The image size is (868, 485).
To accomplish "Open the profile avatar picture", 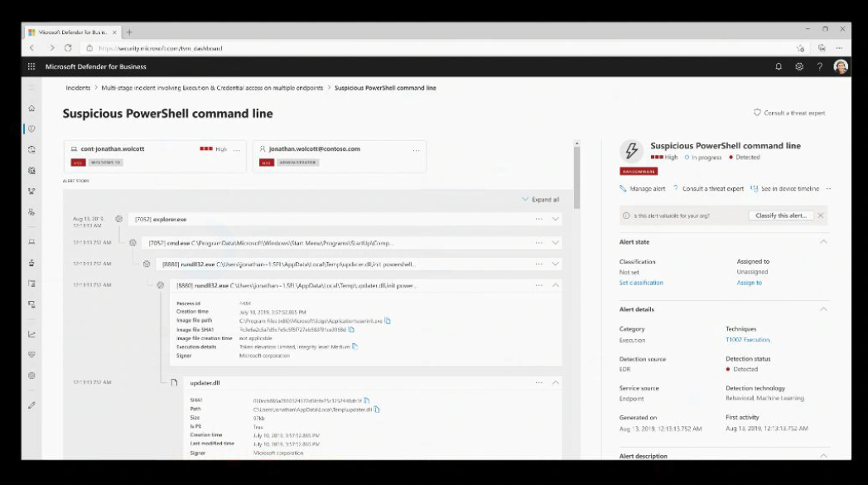I will point(841,66).
